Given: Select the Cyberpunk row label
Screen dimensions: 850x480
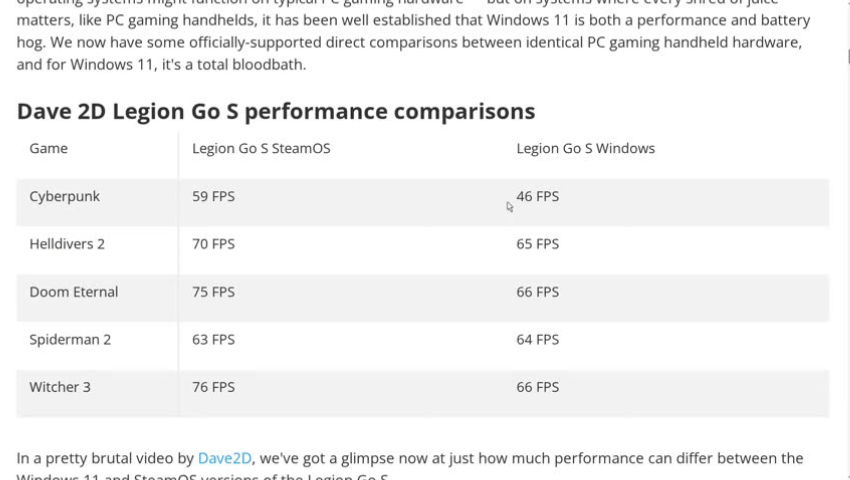Looking at the screenshot, I should (x=65, y=197).
